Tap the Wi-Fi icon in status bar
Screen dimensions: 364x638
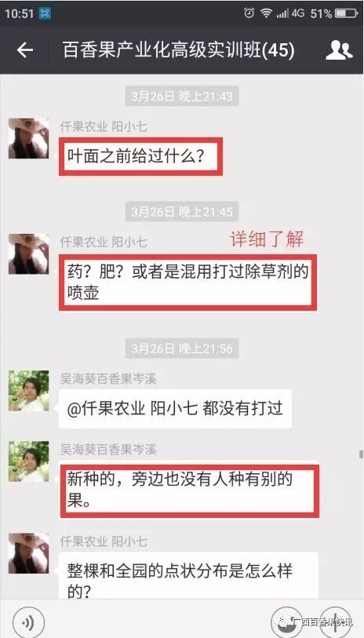267,13
